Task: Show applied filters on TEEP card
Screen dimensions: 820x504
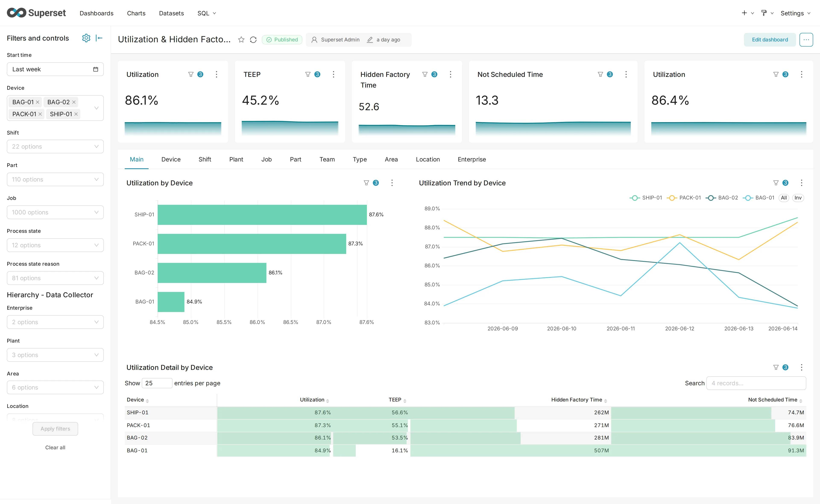Action: click(x=313, y=74)
